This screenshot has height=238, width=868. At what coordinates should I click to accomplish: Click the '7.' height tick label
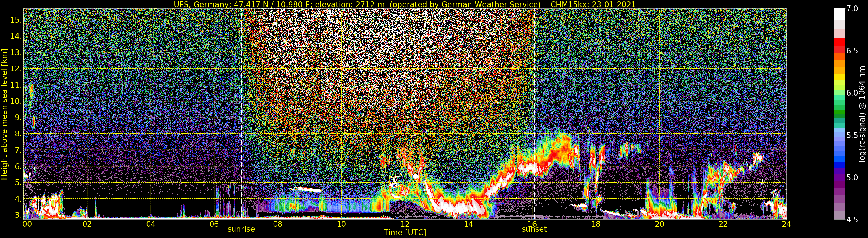click(x=18, y=150)
